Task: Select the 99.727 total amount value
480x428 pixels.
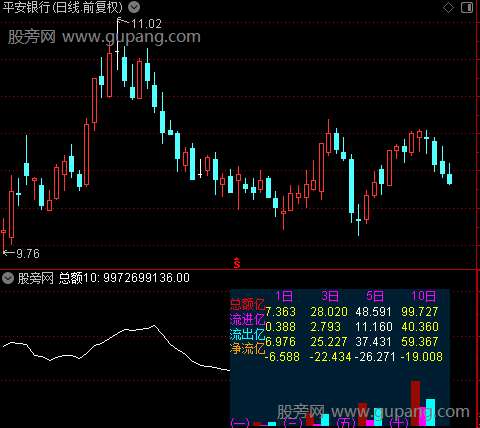Action: point(420,312)
